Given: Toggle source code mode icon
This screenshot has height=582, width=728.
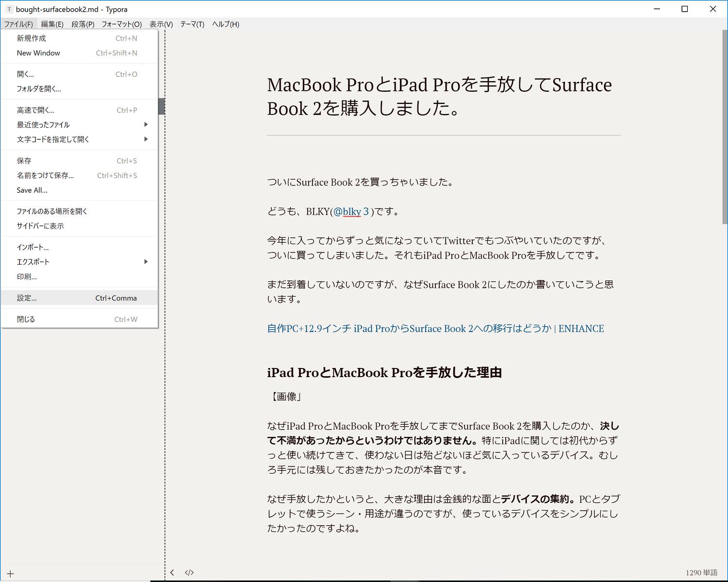Looking at the screenshot, I should [x=189, y=573].
